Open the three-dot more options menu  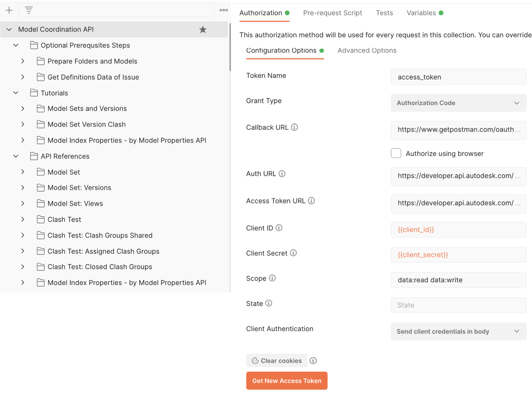pyautogui.click(x=224, y=10)
